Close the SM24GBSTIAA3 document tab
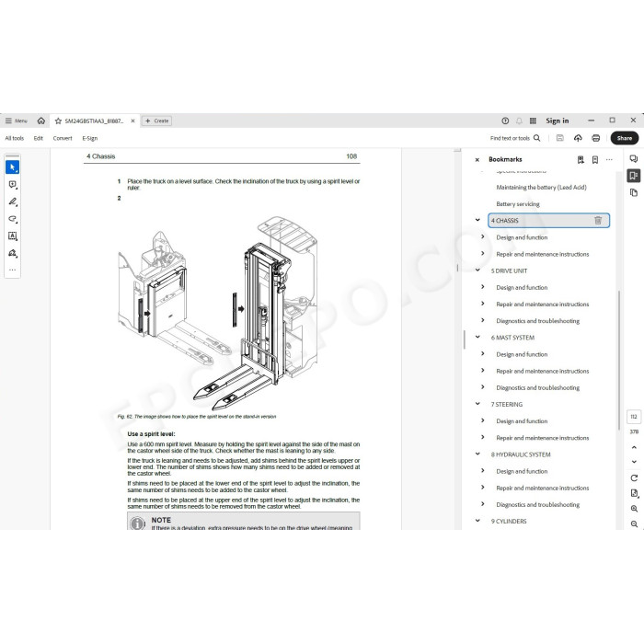 pyautogui.click(x=132, y=121)
